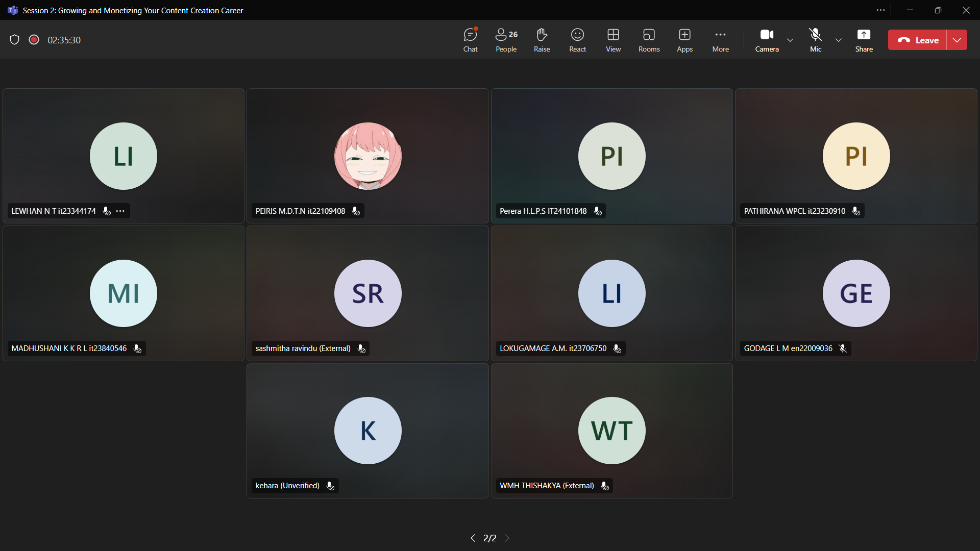980x551 pixels.
Task: Open the More actions menu
Action: [x=720, y=40]
